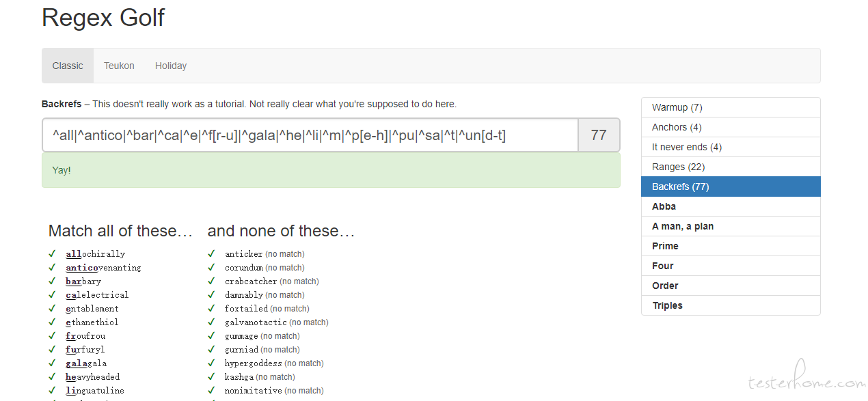Select the Holiday tab
This screenshot has width=868, height=401.
pos(171,66)
